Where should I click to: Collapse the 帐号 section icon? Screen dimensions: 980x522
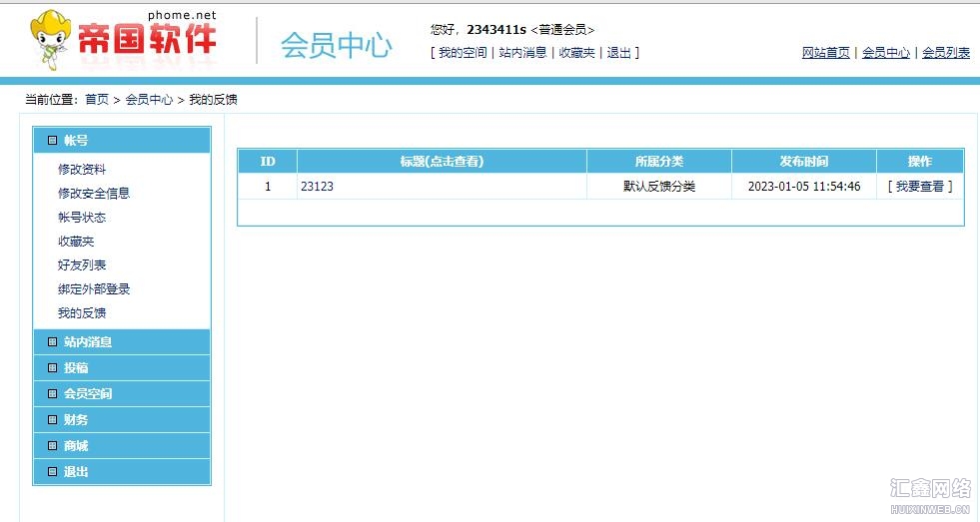click(53, 141)
